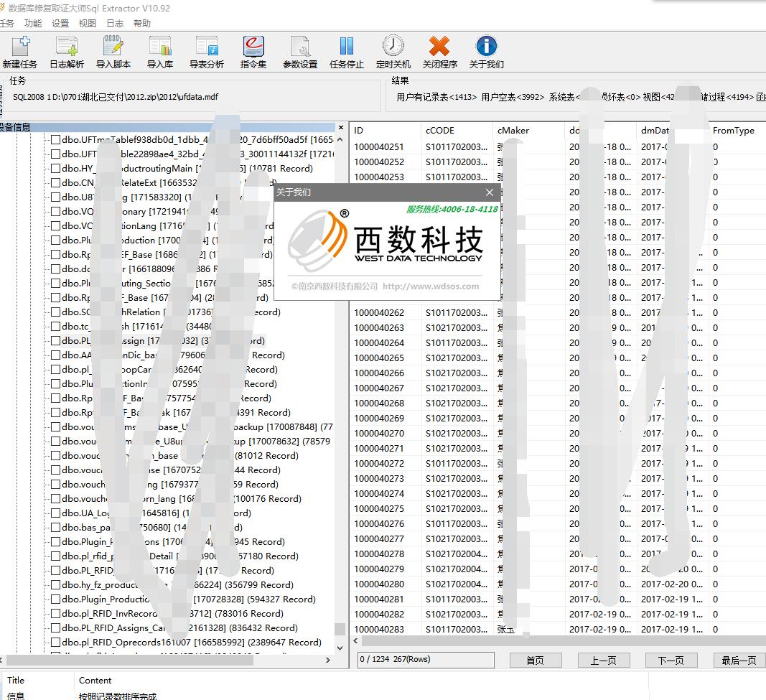Image resolution: width=766 pixels, height=700 pixels.
Task: Click the 导入脚本 import script icon
Action: pos(113,52)
